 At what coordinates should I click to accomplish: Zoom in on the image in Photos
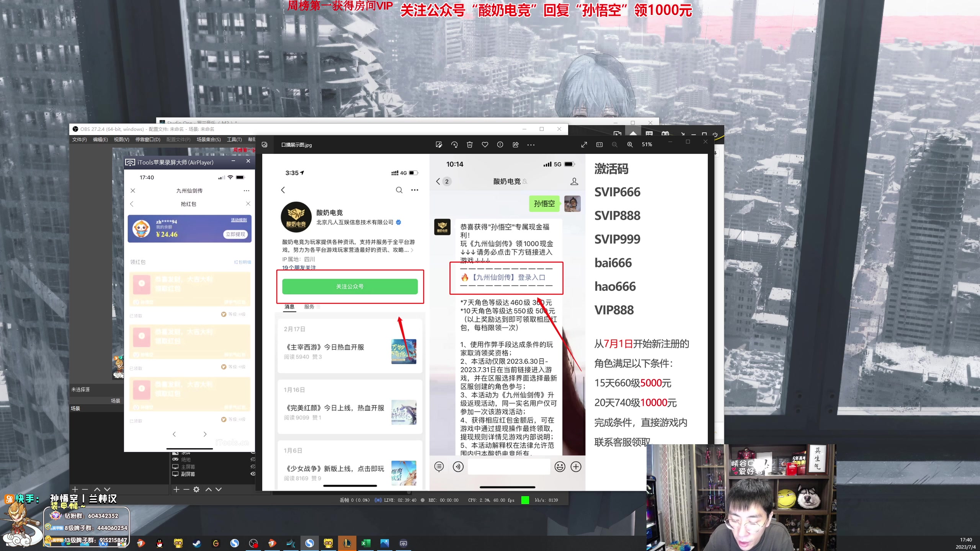630,145
